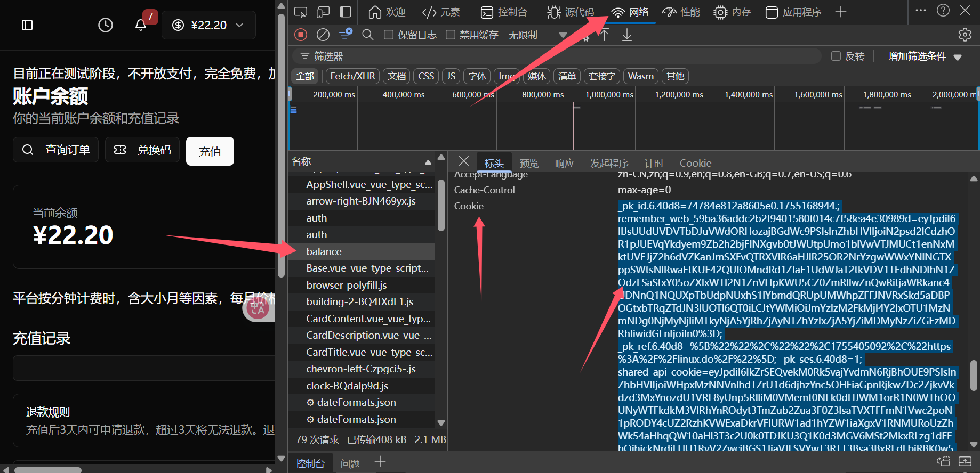The image size is (980, 473).
Task: Filter by 清单 requests
Action: tap(567, 76)
